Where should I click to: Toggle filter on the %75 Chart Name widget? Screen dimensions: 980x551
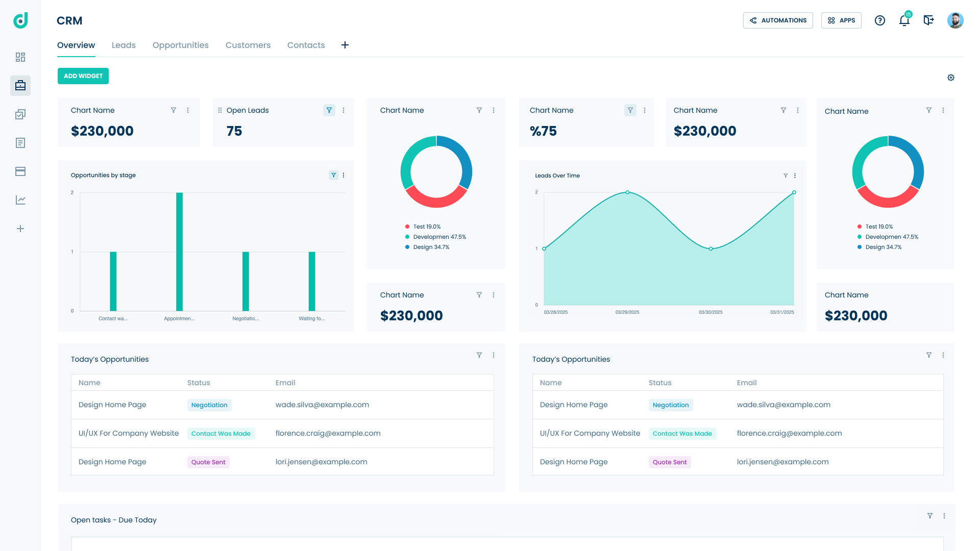(x=630, y=110)
